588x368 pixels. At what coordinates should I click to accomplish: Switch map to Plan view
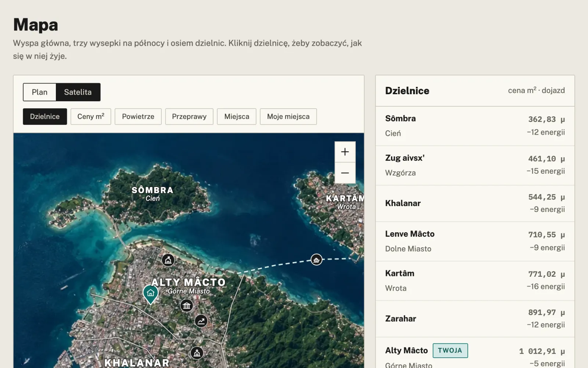coord(40,92)
